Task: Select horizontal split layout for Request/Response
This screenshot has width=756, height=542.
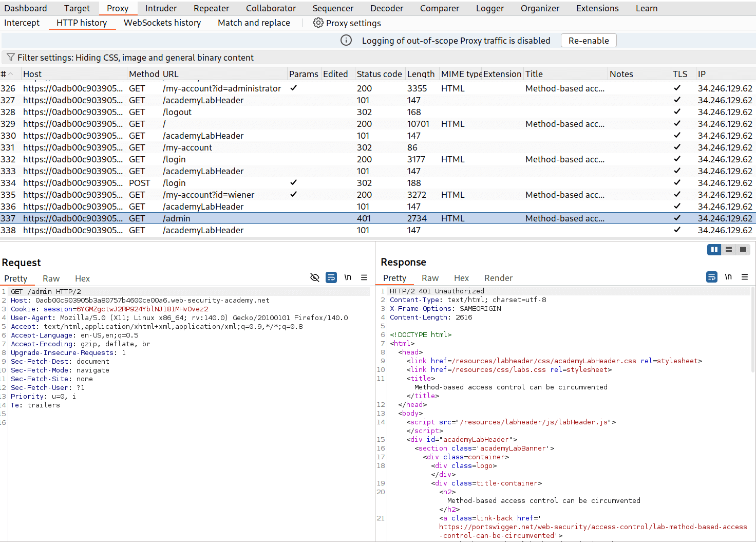Action: click(x=729, y=250)
